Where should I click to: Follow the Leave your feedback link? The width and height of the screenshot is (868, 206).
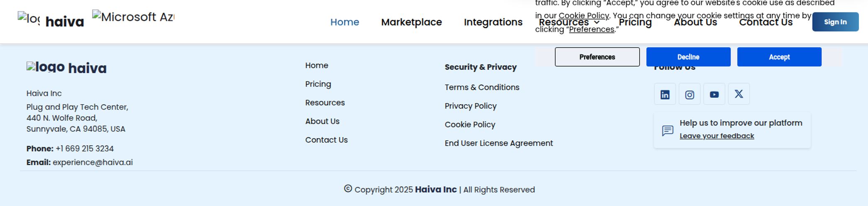point(716,136)
